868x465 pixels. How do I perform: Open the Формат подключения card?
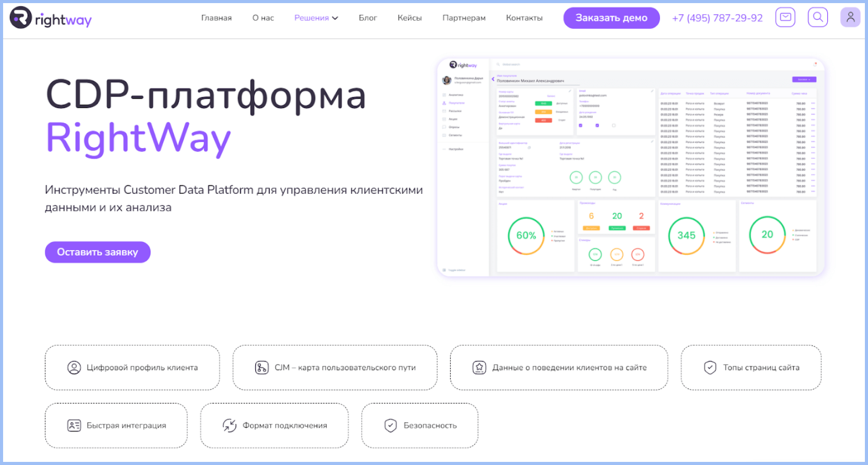point(274,426)
